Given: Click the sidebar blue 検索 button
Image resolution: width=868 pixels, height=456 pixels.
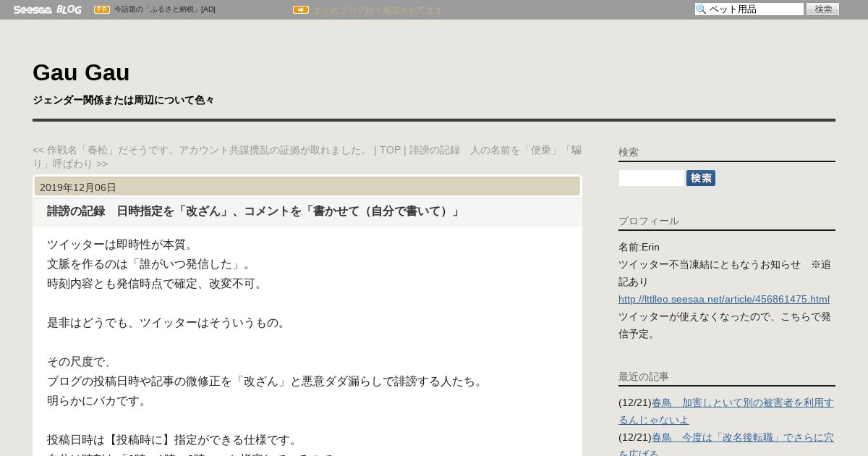Looking at the screenshot, I should (x=701, y=178).
